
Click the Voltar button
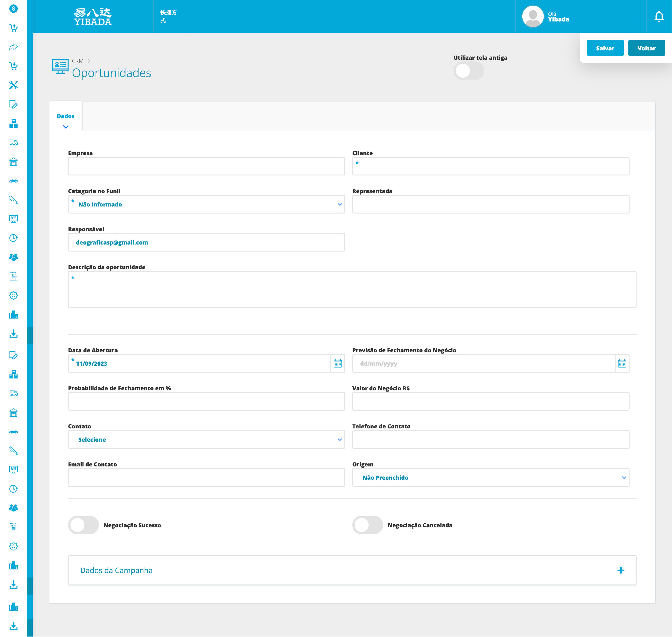coord(646,48)
